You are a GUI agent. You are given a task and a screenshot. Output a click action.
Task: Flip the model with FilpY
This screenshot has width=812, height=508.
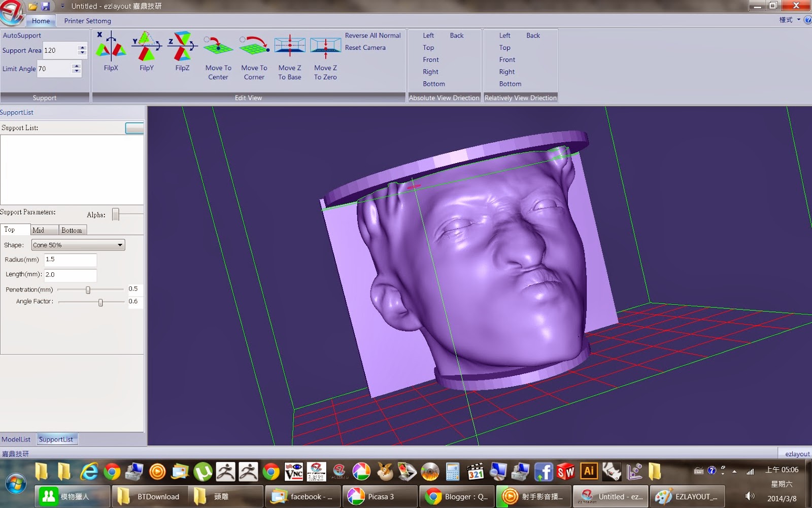click(x=147, y=51)
